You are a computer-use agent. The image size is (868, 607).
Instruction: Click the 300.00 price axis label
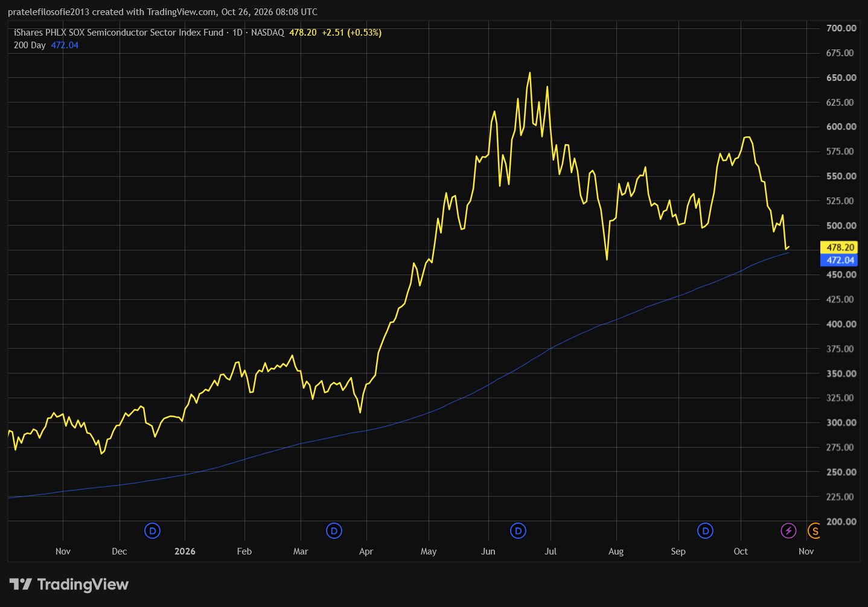click(x=841, y=422)
